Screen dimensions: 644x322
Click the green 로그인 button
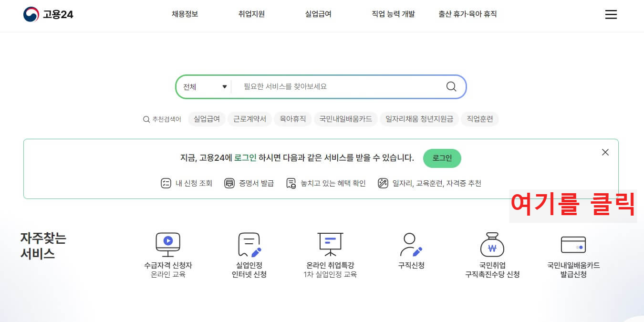pyautogui.click(x=442, y=158)
